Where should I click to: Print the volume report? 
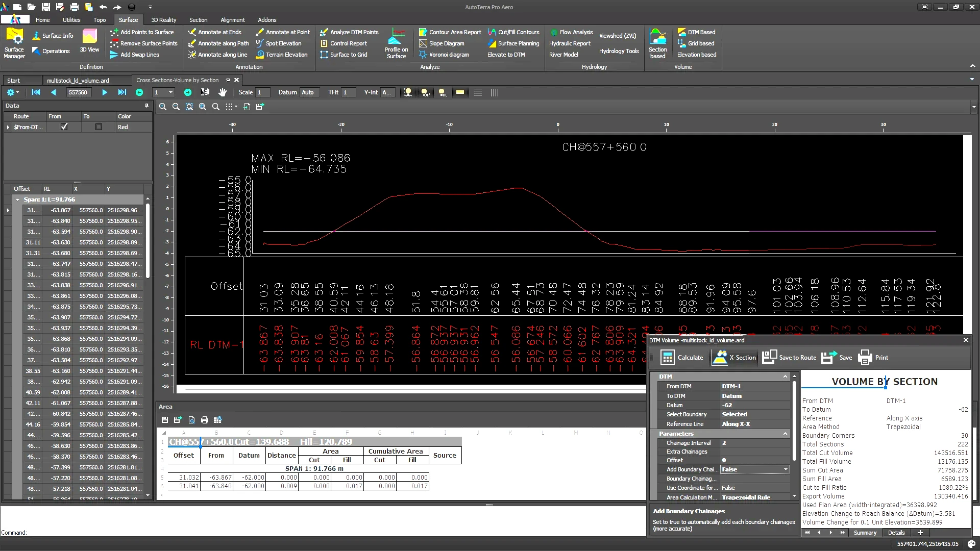pos(873,358)
